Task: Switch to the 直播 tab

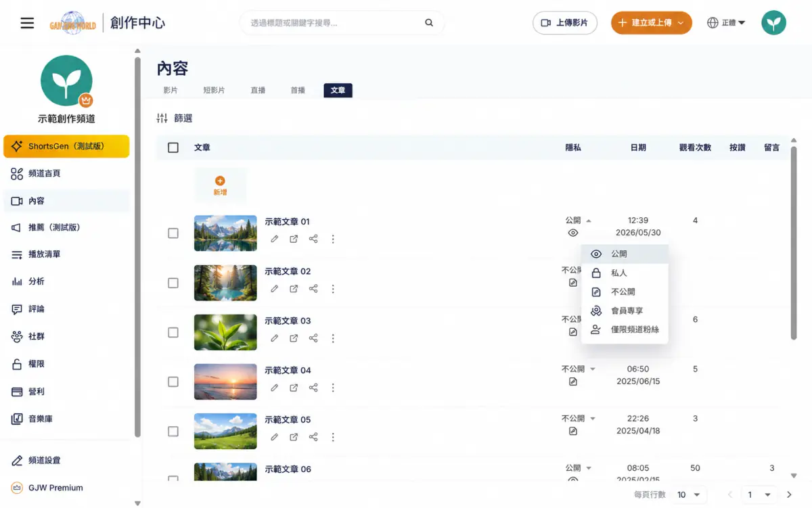Action: [258, 90]
